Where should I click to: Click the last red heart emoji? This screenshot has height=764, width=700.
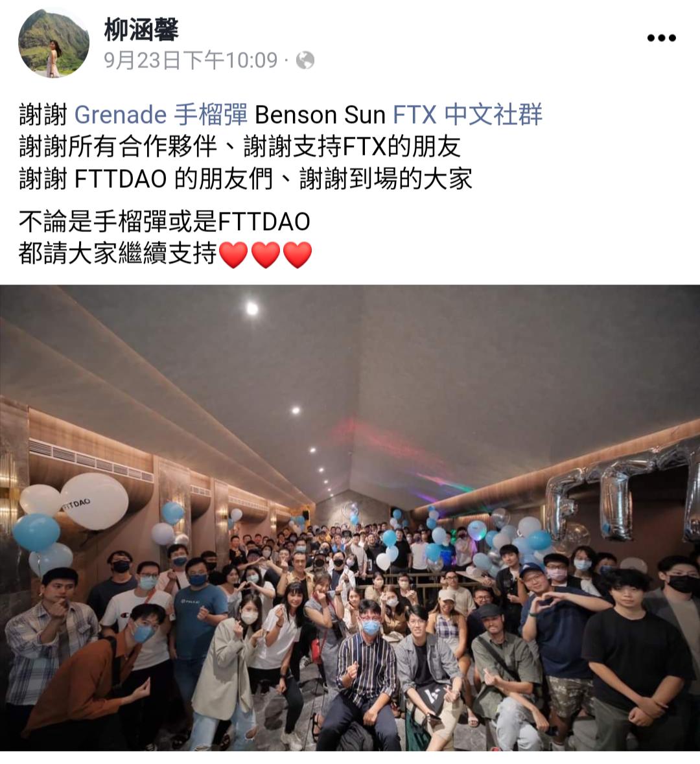coord(297,255)
